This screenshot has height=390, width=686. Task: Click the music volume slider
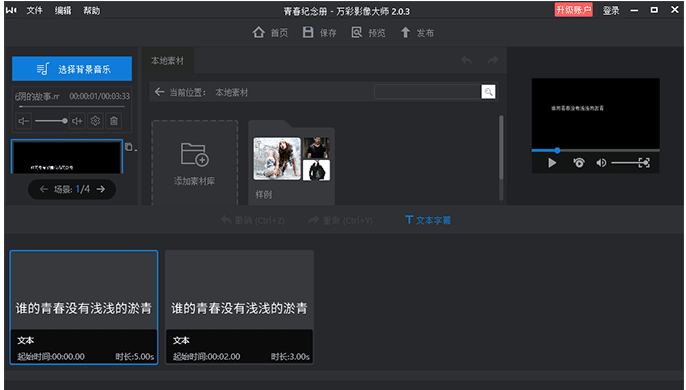click(51, 121)
